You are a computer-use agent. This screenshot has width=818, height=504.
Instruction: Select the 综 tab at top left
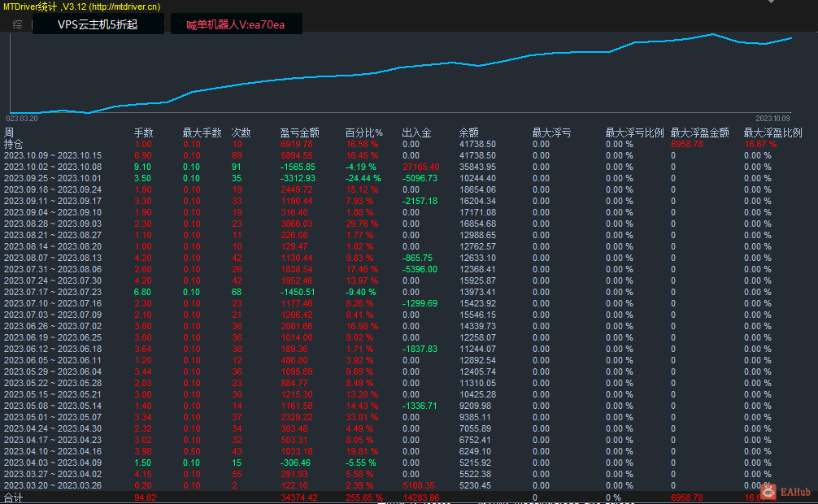[x=17, y=24]
